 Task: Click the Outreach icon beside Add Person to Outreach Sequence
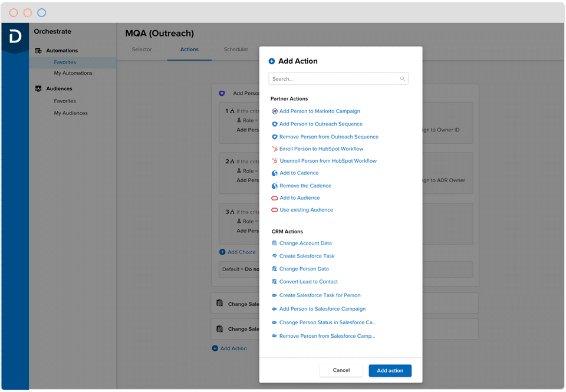pos(274,124)
